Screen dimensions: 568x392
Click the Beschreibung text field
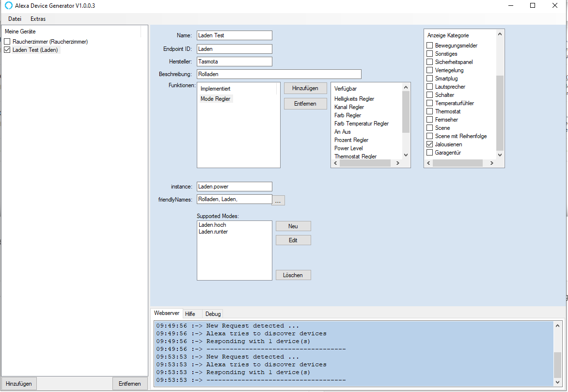click(x=279, y=74)
